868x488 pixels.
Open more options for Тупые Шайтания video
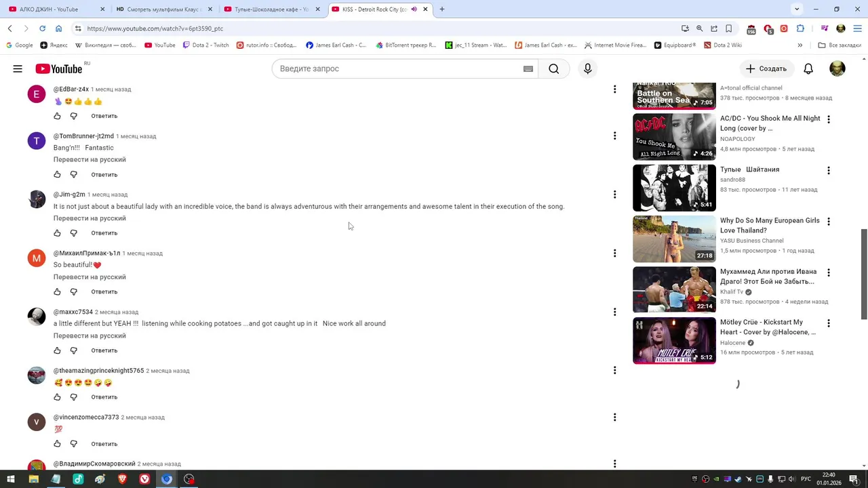coord(828,170)
